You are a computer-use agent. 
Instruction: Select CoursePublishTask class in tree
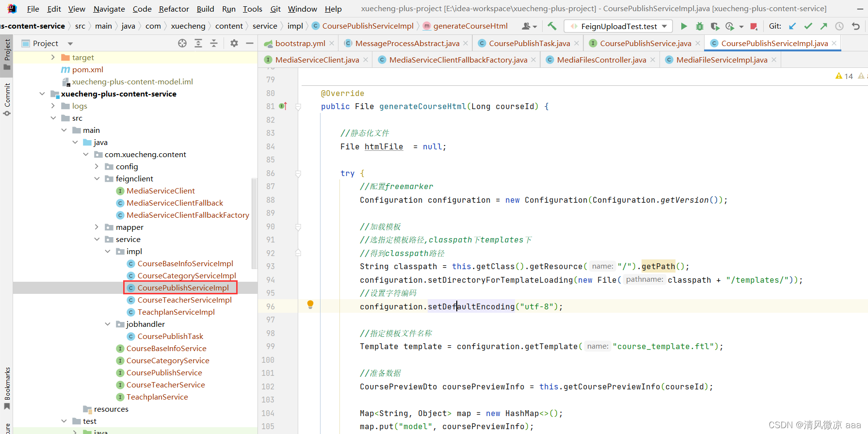click(x=170, y=336)
